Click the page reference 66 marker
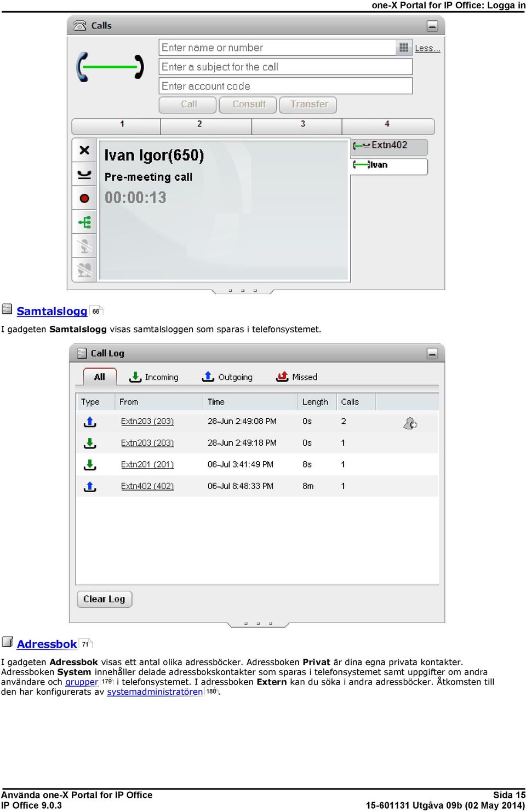This screenshot has width=526, height=812. point(96,311)
